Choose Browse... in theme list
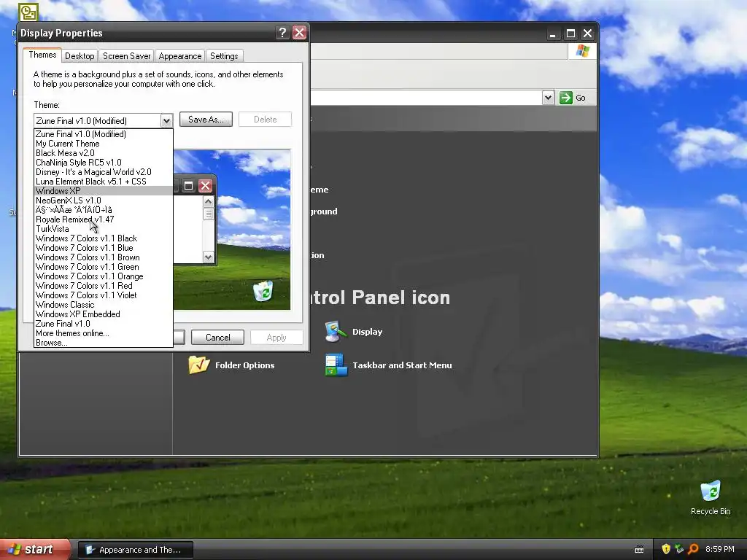Screen dimensions: 747x560 pyautogui.click(x=104, y=343)
